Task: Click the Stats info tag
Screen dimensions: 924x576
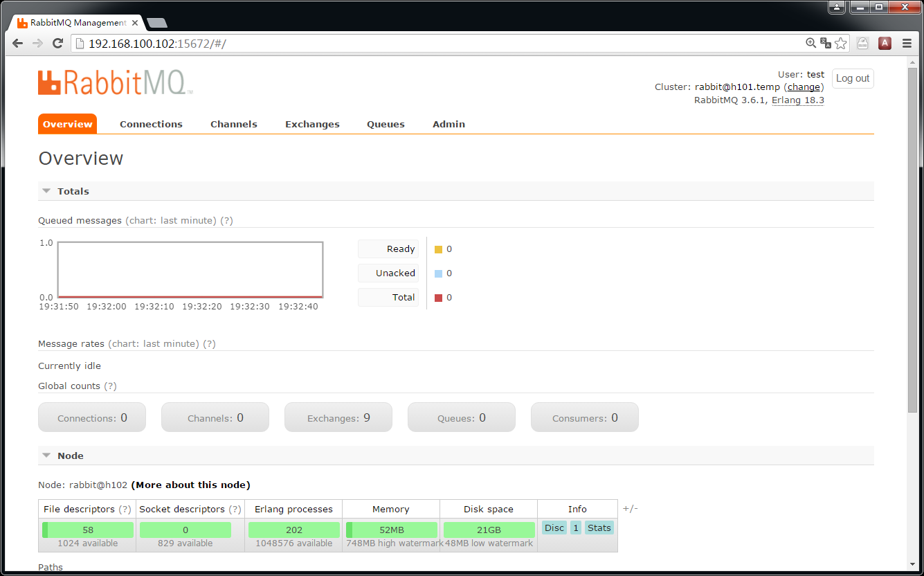Action: click(x=599, y=528)
